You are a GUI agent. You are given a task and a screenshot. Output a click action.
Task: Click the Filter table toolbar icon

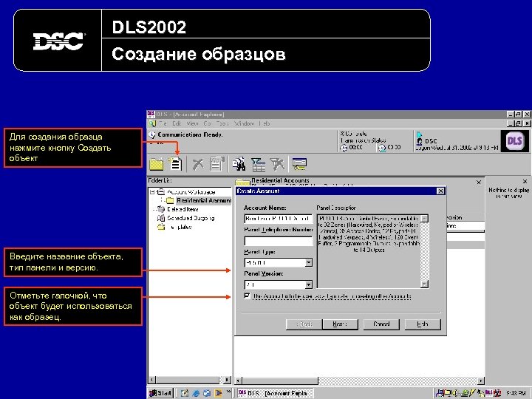point(258,164)
